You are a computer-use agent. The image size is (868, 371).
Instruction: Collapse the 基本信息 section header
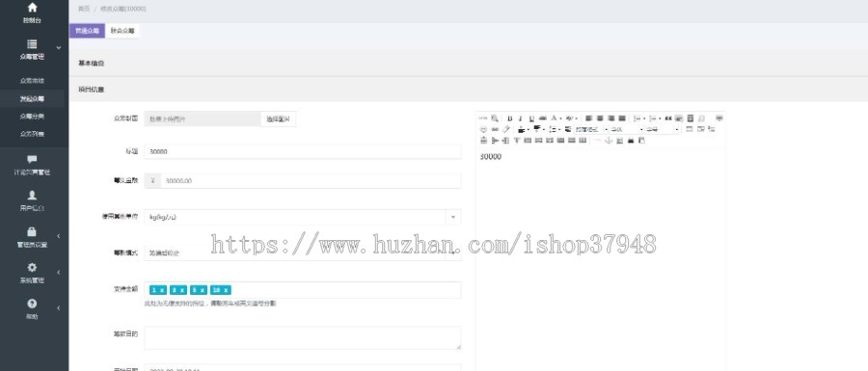coord(469,63)
